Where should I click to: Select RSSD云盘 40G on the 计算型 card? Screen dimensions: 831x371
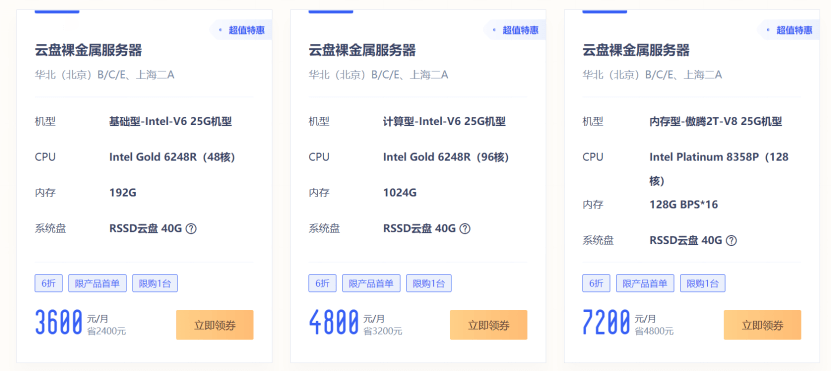coord(420,229)
